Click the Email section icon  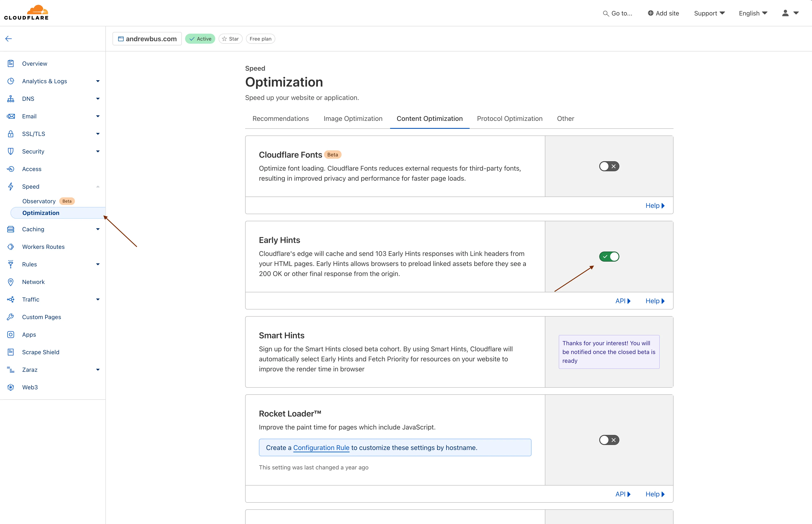pyautogui.click(x=11, y=116)
